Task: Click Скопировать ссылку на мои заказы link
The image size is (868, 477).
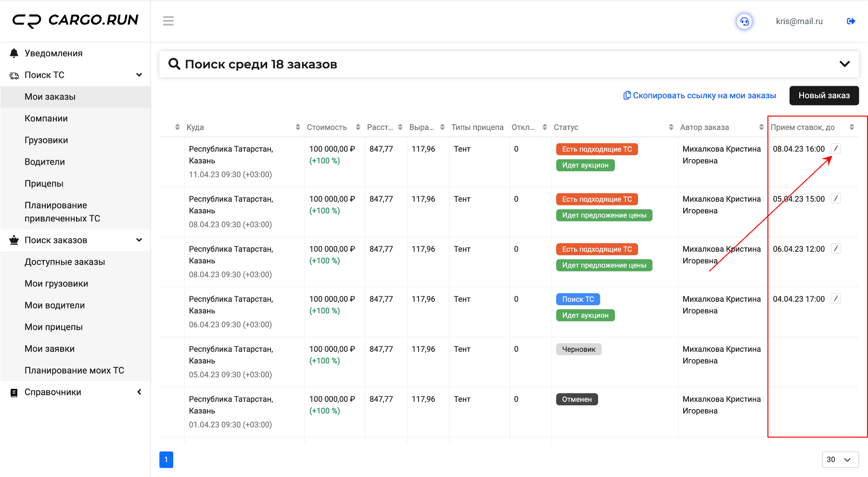Action: point(700,95)
